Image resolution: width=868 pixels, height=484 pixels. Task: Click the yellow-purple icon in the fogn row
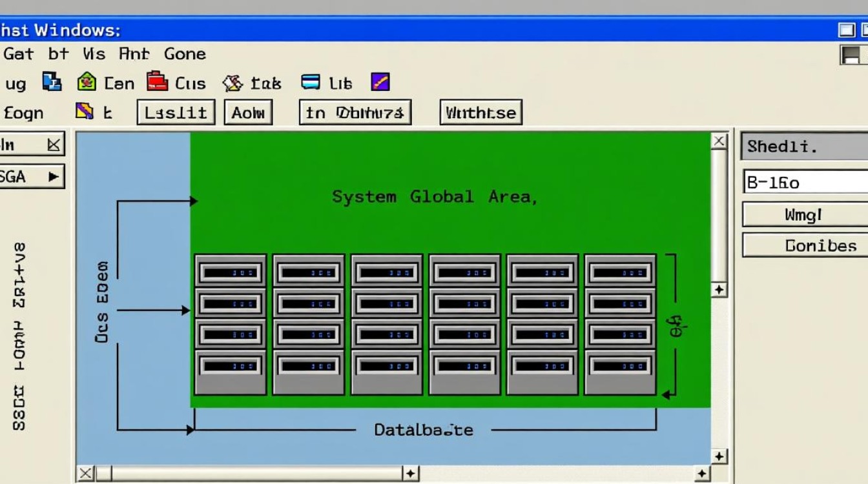point(85,111)
